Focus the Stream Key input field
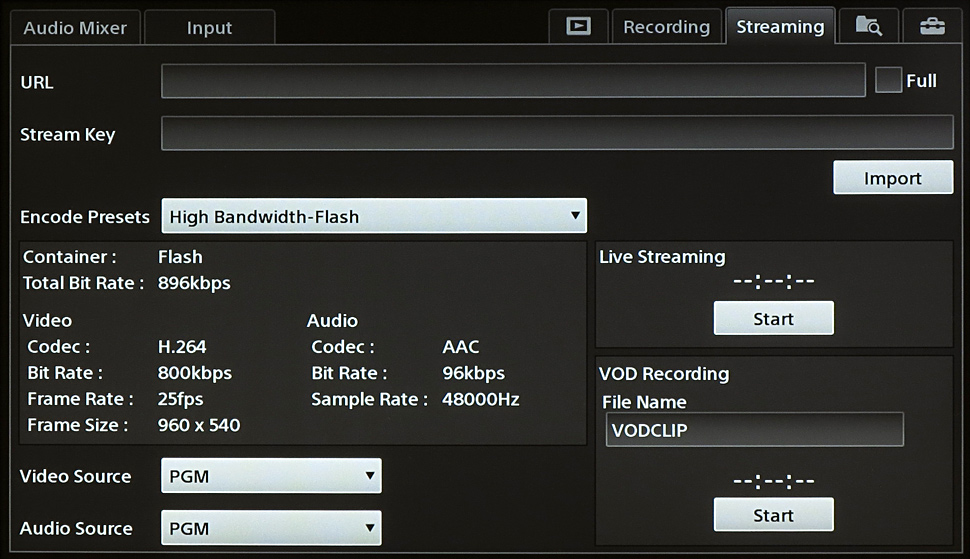 click(557, 133)
